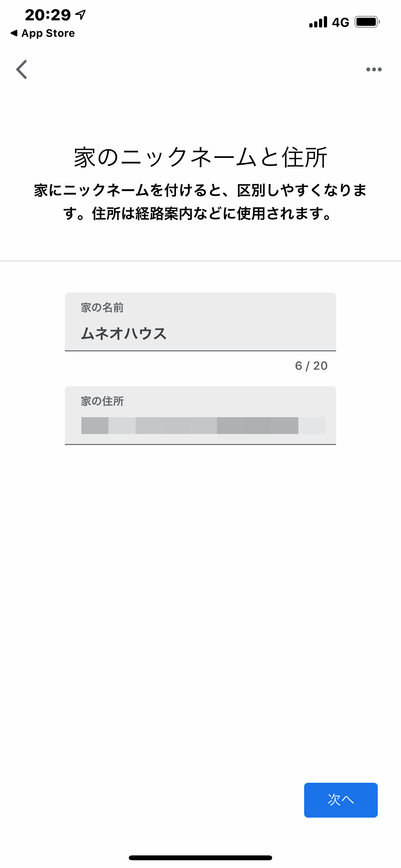Return to App Store via status bar link
The height and width of the screenshot is (868, 401).
pyautogui.click(x=43, y=33)
